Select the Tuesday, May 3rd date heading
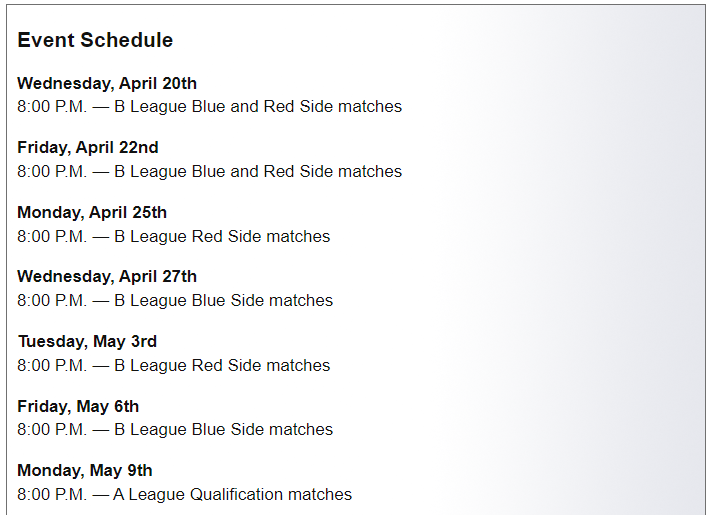The image size is (716, 515). [x=87, y=341]
